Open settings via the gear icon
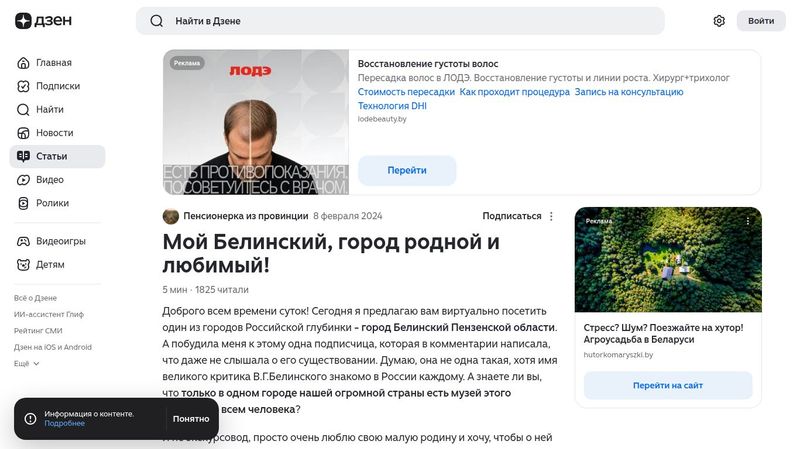Image resolution: width=800 pixels, height=449 pixels. pyautogui.click(x=719, y=21)
